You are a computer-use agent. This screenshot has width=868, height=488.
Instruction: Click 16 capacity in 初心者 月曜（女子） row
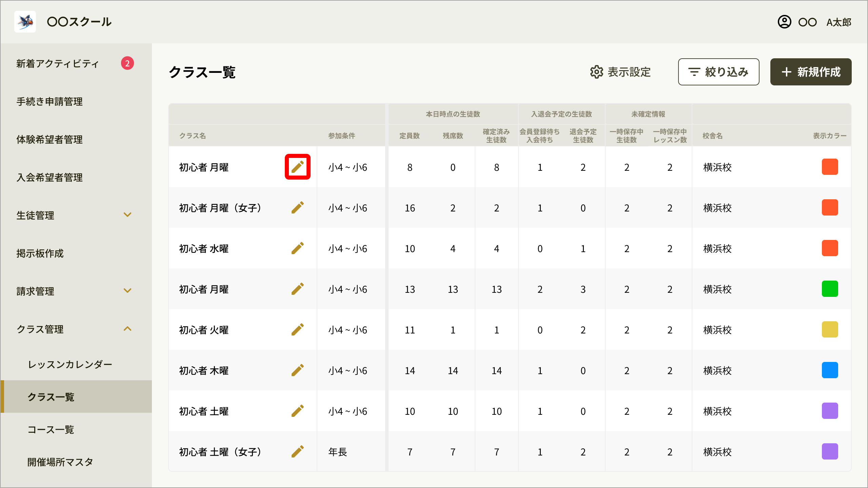(x=410, y=208)
